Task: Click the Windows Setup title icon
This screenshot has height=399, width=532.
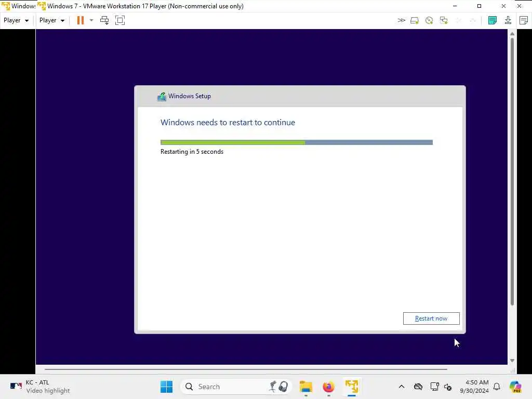Action: pos(162,96)
